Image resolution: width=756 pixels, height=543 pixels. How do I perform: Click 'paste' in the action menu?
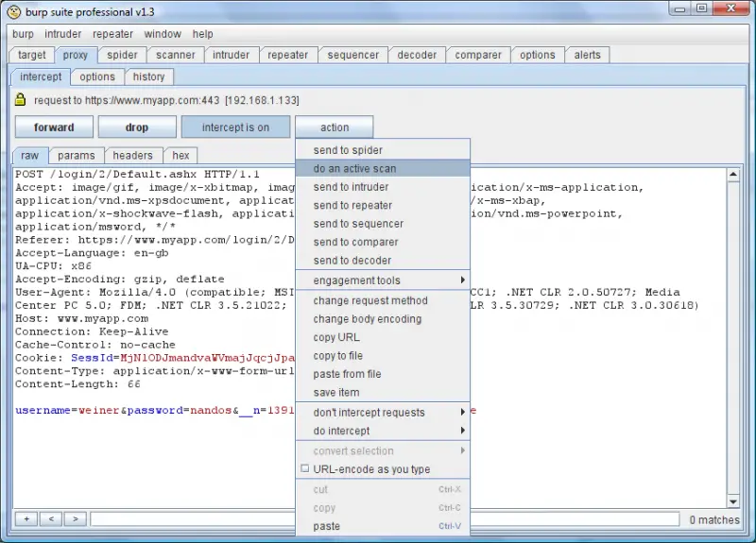click(383, 526)
